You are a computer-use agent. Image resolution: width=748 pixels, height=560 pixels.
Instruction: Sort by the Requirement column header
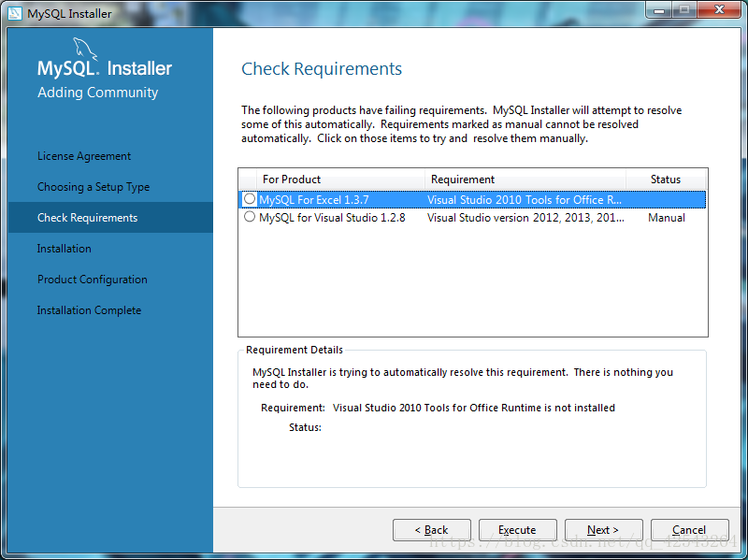(525, 179)
